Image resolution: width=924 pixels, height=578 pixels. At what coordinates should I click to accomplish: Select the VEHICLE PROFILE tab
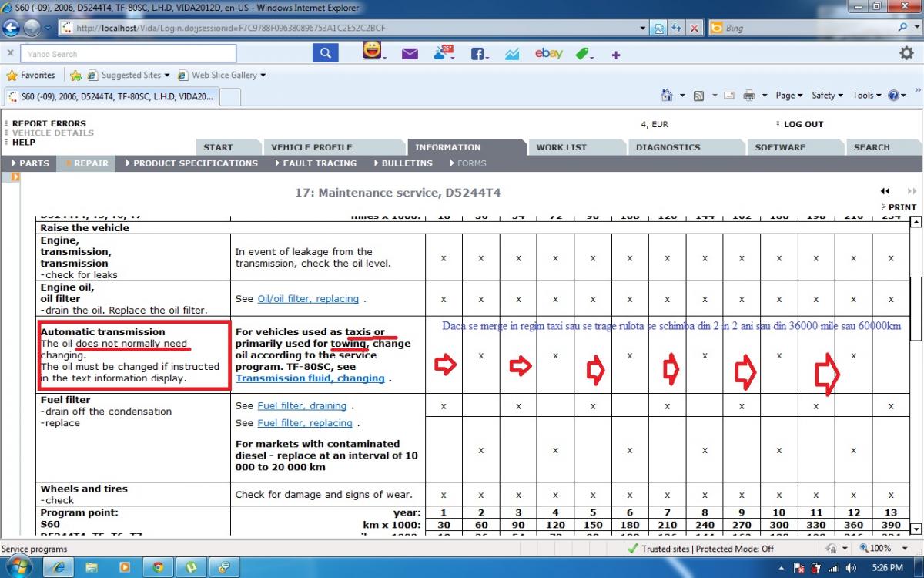click(311, 147)
